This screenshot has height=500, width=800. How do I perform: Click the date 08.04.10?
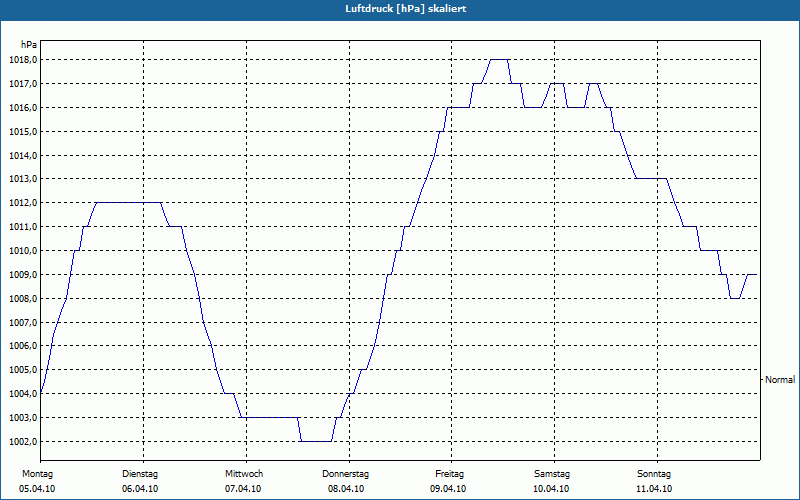346,489
